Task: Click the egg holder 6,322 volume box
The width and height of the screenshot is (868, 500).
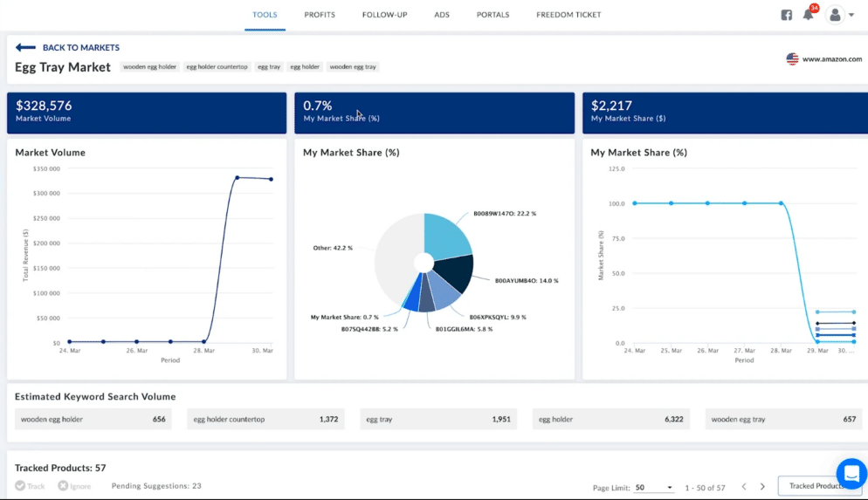Action: [611, 419]
